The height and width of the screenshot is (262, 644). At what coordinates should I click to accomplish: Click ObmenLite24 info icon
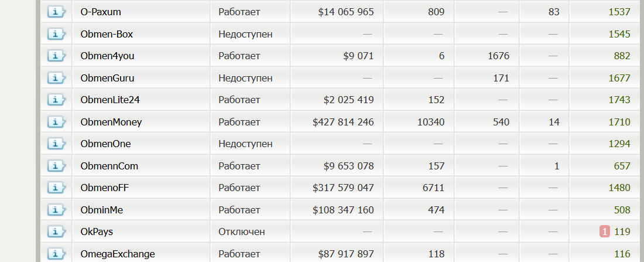(56, 100)
